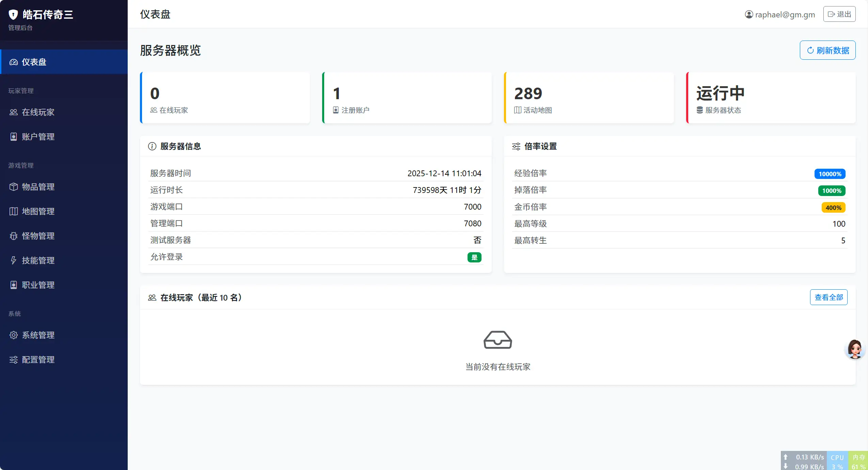Click the online players people icon
Image resolution: width=868 pixels, height=470 pixels.
tap(14, 112)
